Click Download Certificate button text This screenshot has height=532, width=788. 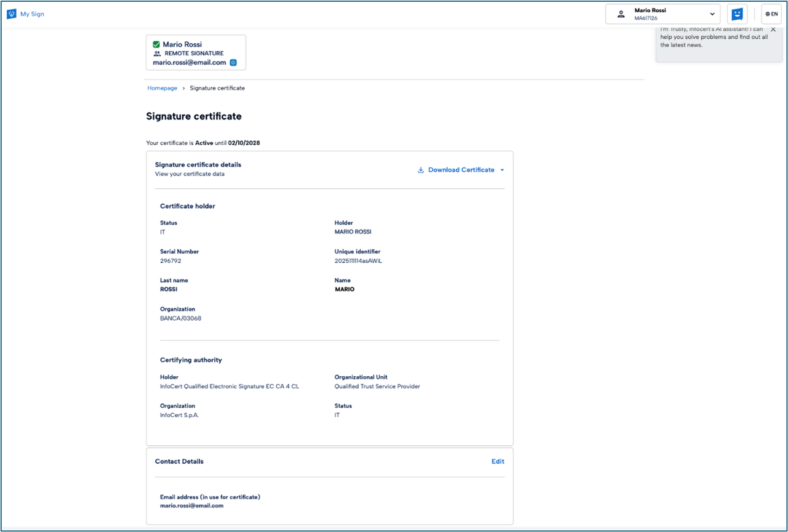461,170
